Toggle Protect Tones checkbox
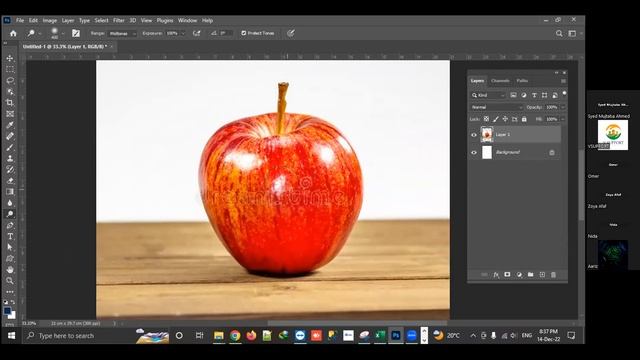This screenshot has width=640, height=360. [244, 33]
